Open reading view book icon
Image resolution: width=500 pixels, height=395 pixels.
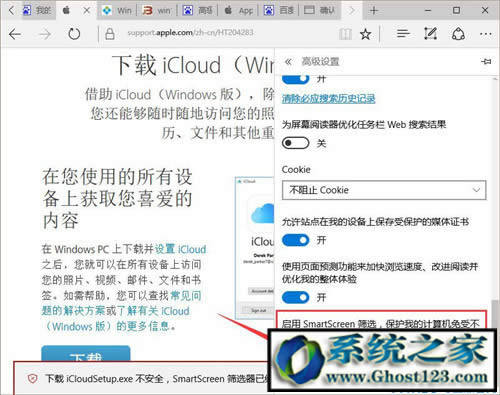(x=345, y=34)
